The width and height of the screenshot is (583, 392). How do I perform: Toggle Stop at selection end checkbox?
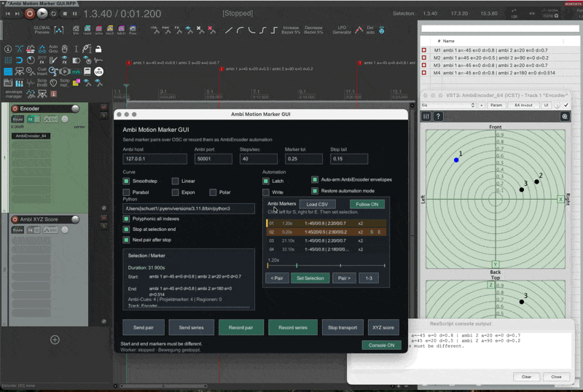(x=126, y=230)
